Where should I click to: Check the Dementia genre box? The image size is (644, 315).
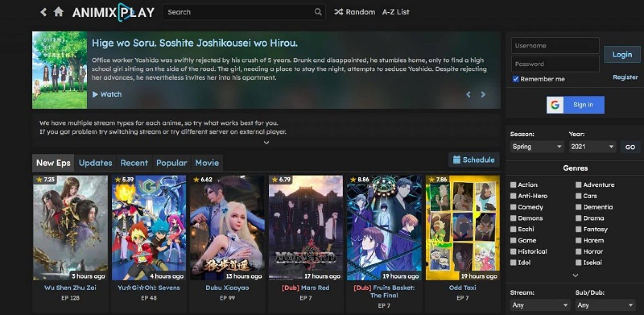pyautogui.click(x=578, y=207)
